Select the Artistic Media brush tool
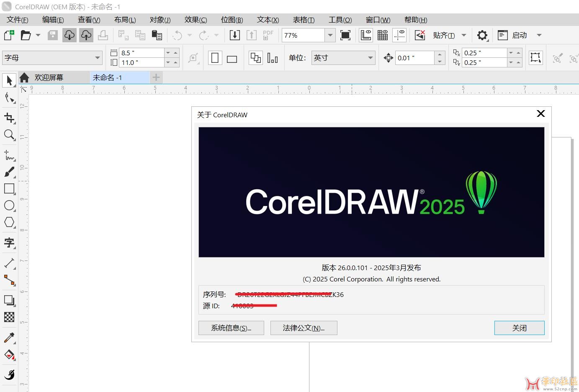 click(x=9, y=172)
